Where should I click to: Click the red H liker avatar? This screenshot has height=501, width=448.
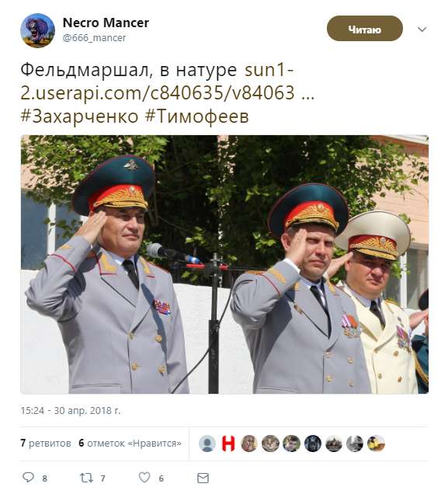tap(228, 444)
